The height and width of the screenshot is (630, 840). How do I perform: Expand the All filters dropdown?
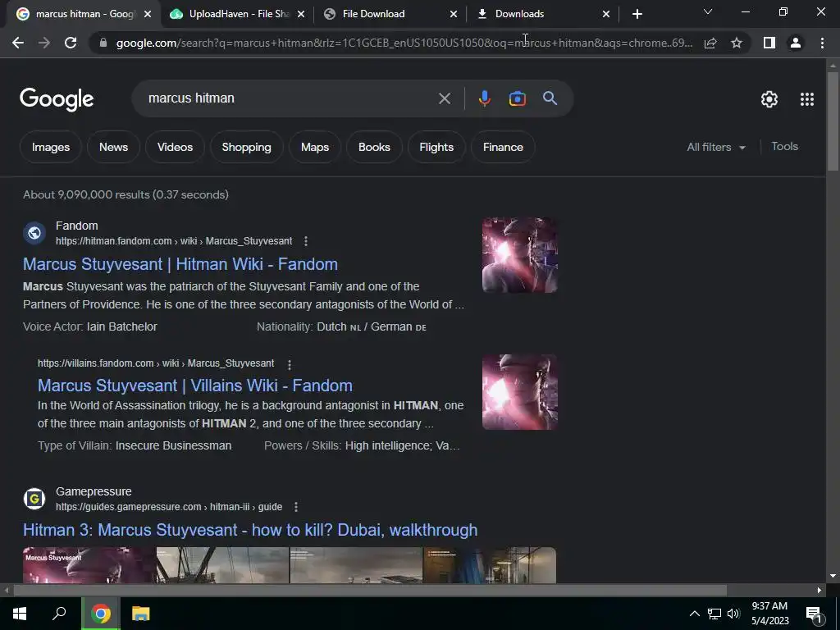coord(715,148)
